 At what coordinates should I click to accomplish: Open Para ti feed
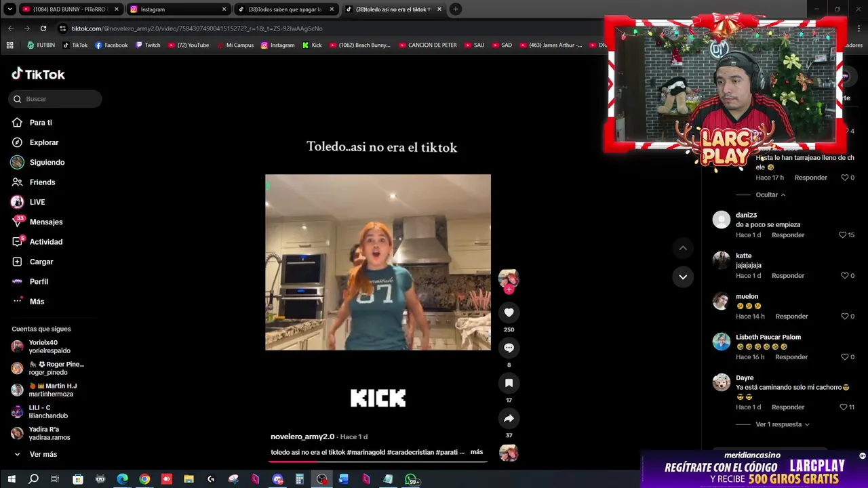click(x=32, y=123)
